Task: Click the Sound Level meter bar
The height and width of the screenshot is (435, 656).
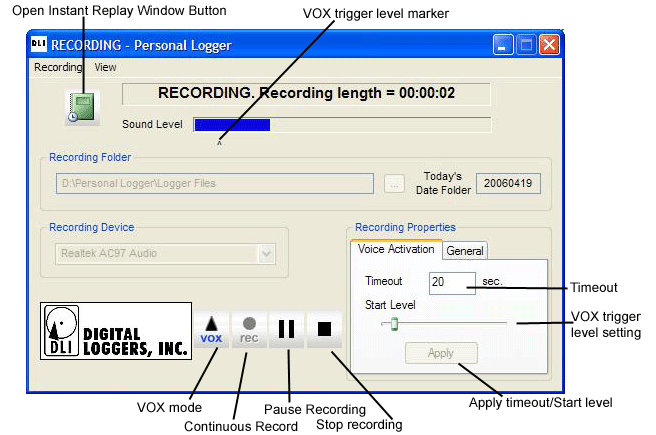Action: point(342,125)
